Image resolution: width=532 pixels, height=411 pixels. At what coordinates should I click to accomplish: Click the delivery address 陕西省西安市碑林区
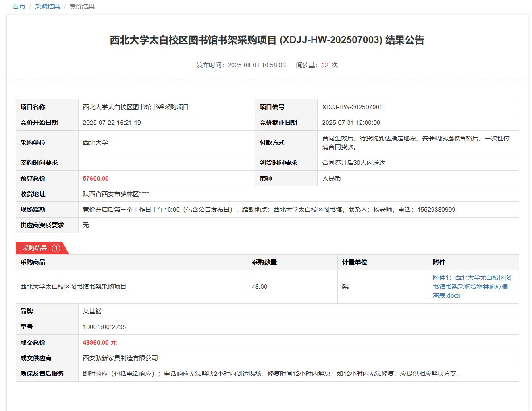[116, 194]
